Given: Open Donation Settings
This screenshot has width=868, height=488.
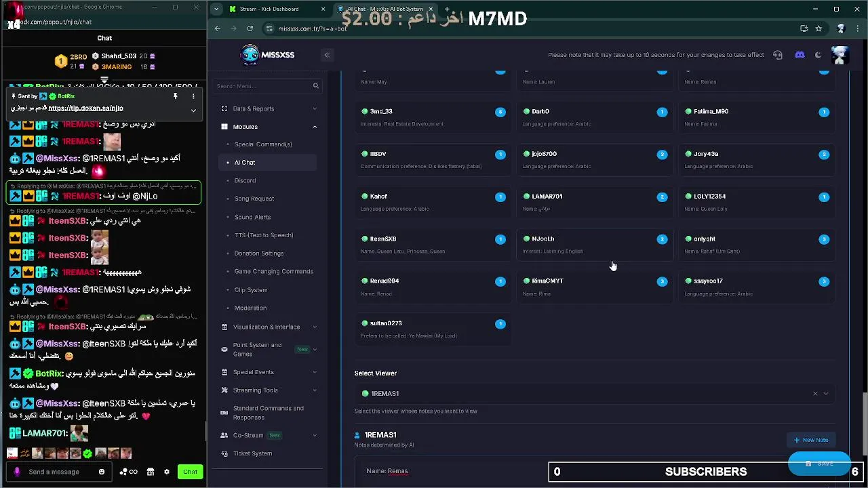Looking at the screenshot, I should pyautogui.click(x=259, y=253).
